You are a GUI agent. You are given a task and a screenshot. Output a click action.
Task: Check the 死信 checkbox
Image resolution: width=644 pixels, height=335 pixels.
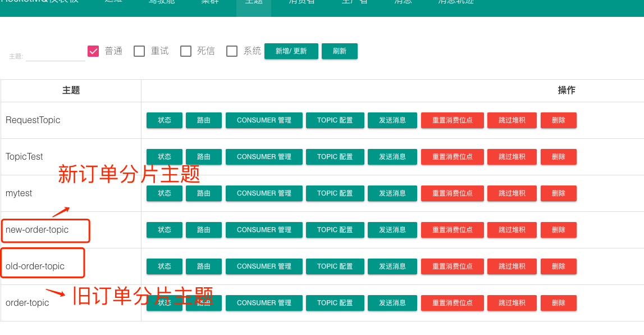tap(186, 51)
